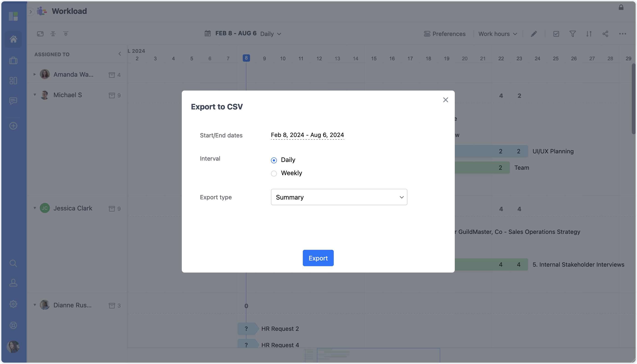Open the help lifebuoy icon in sidebar
The image size is (637, 364).
(x=13, y=325)
